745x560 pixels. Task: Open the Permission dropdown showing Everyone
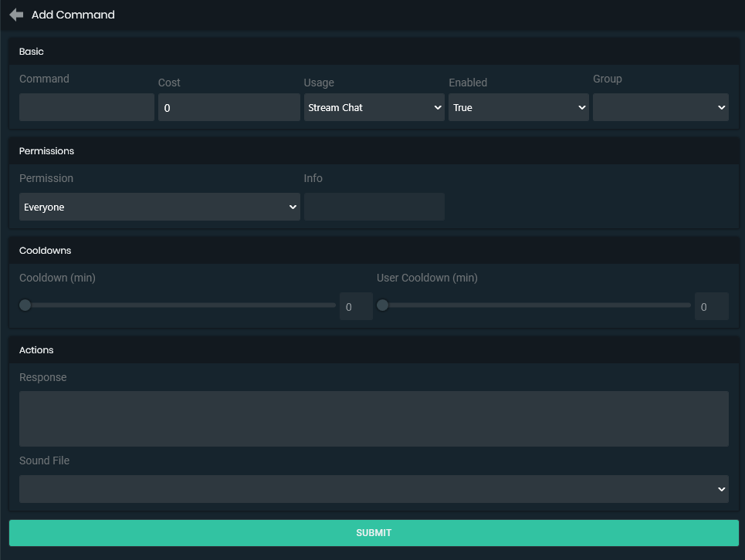159,207
